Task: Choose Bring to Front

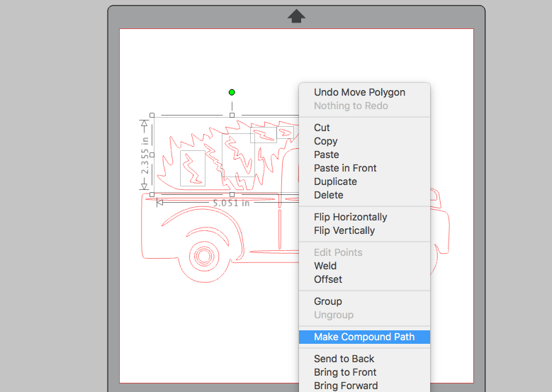Action: click(364, 372)
